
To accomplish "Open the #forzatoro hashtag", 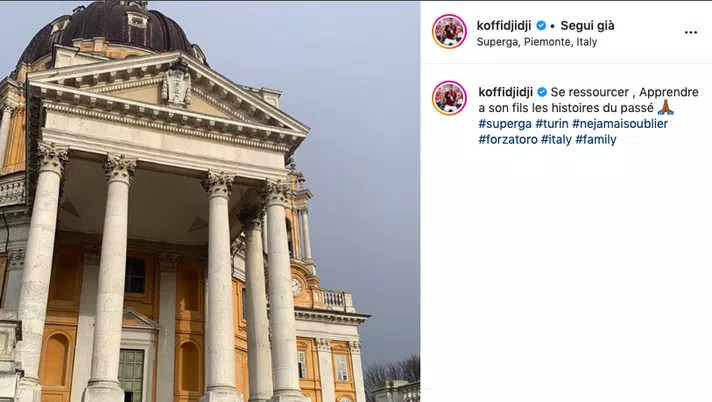I will pos(508,139).
